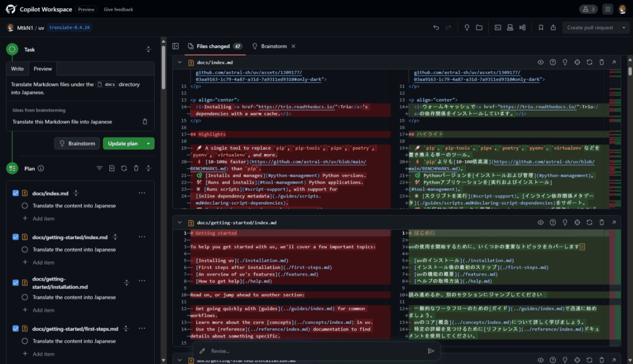Open the Create pull request dropdown arrow
633x364 pixels.
click(624, 28)
